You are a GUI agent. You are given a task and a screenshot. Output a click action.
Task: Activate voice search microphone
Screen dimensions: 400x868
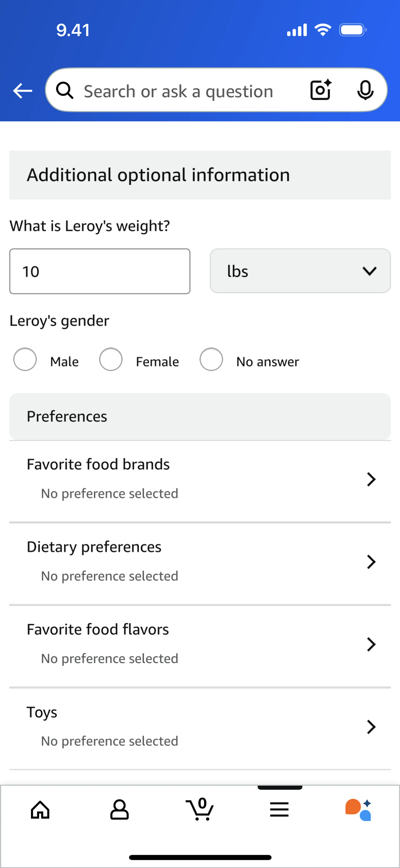[365, 90]
